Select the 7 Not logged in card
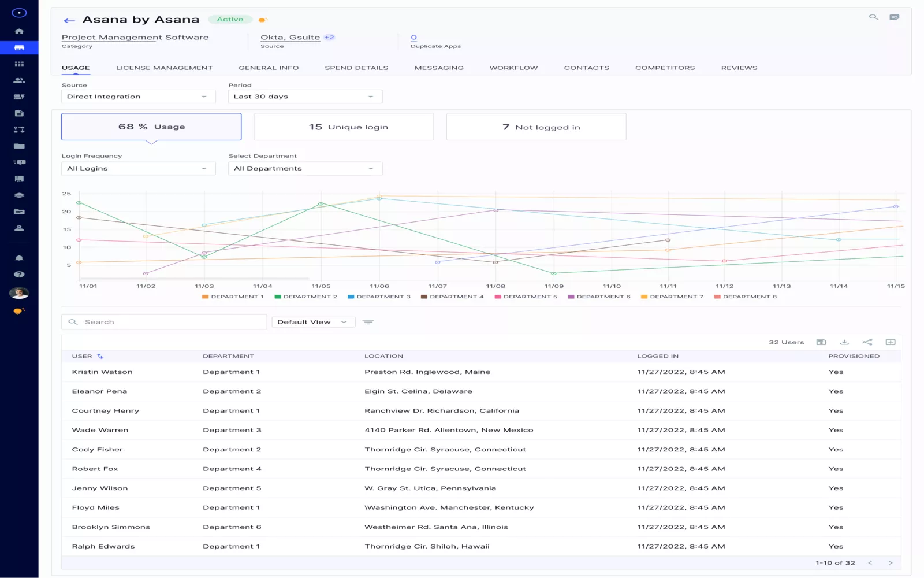Viewport: 924px width, 578px height. tap(536, 127)
